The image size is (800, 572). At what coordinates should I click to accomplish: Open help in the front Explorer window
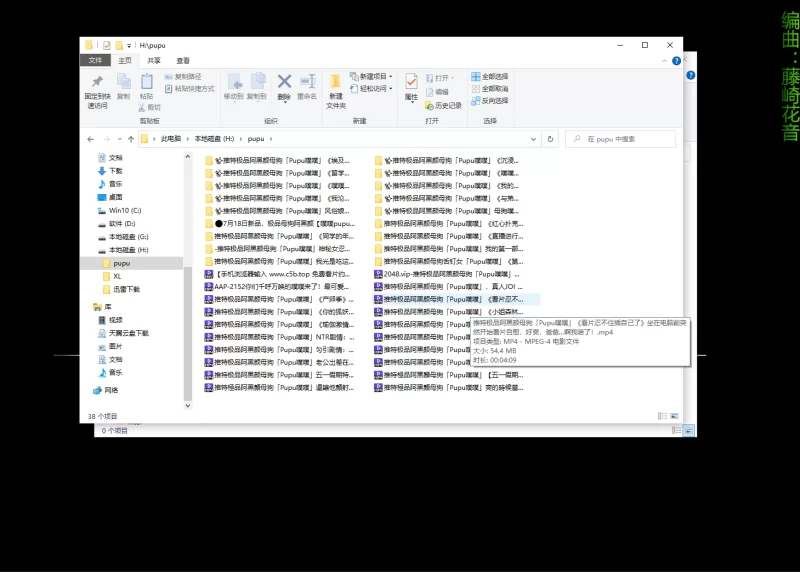(x=676, y=61)
